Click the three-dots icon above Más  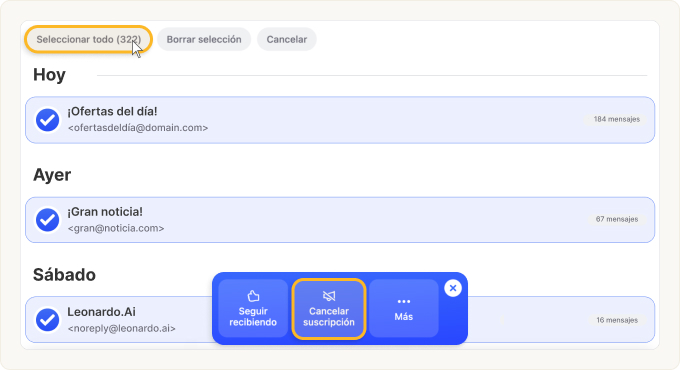point(404,301)
